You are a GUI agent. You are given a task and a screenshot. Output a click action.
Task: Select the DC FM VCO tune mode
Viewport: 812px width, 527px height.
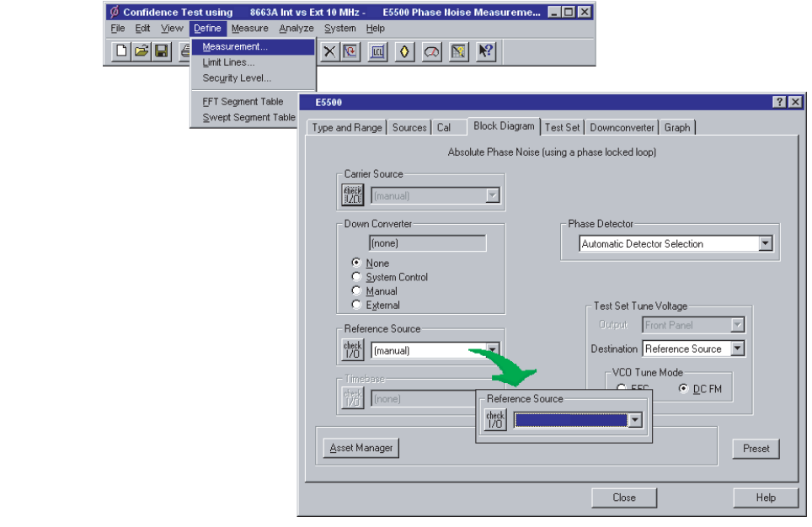click(684, 388)
